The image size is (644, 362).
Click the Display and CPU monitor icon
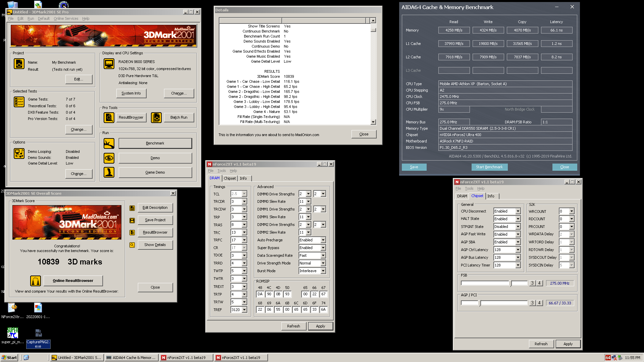click(x=109, y=63)
